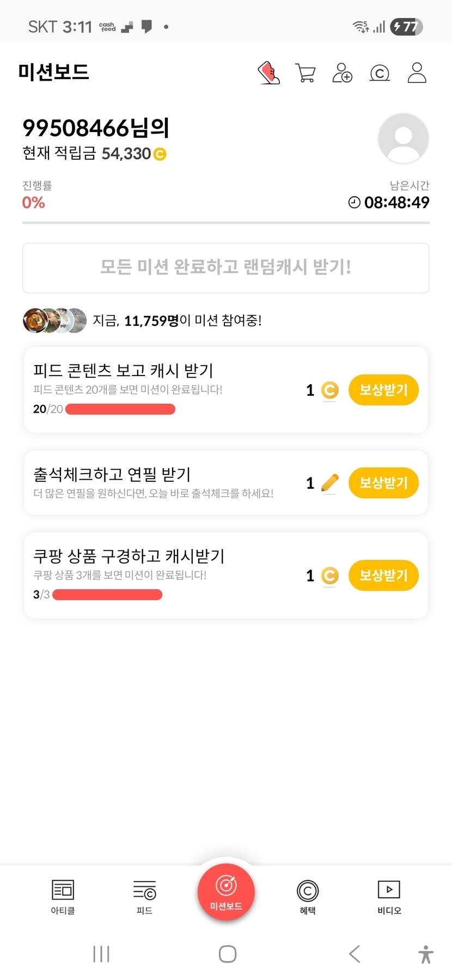Tap the gray profile avatar picture

click(x=403, y=138)
